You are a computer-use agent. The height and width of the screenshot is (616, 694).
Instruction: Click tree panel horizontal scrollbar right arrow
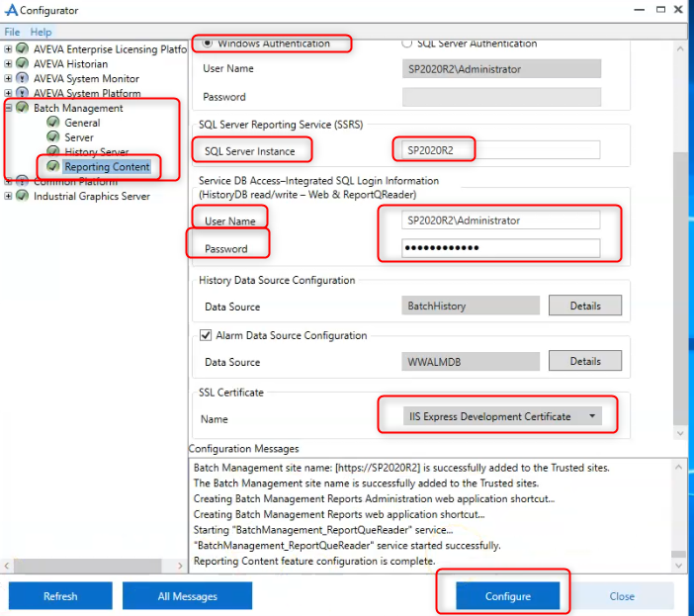(180, 566)
